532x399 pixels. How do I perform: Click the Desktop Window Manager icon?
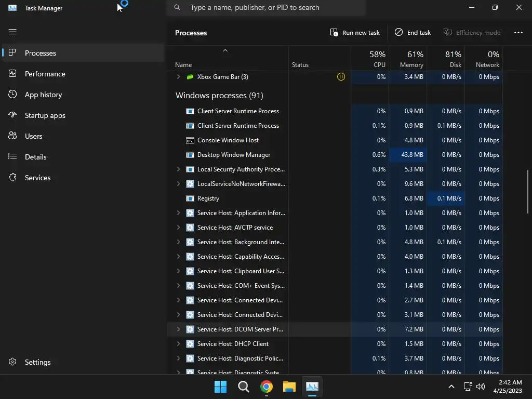point(190,155)
